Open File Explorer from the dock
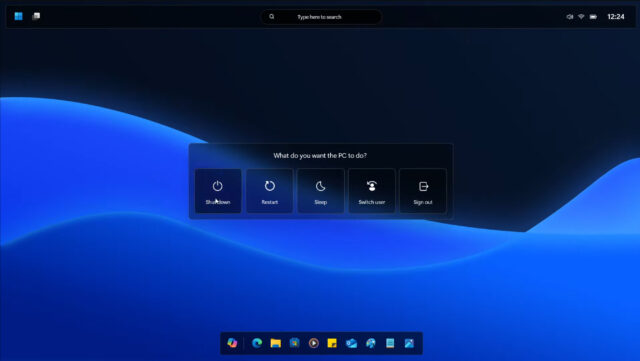The image size is (640, 361). pos(276,343)
